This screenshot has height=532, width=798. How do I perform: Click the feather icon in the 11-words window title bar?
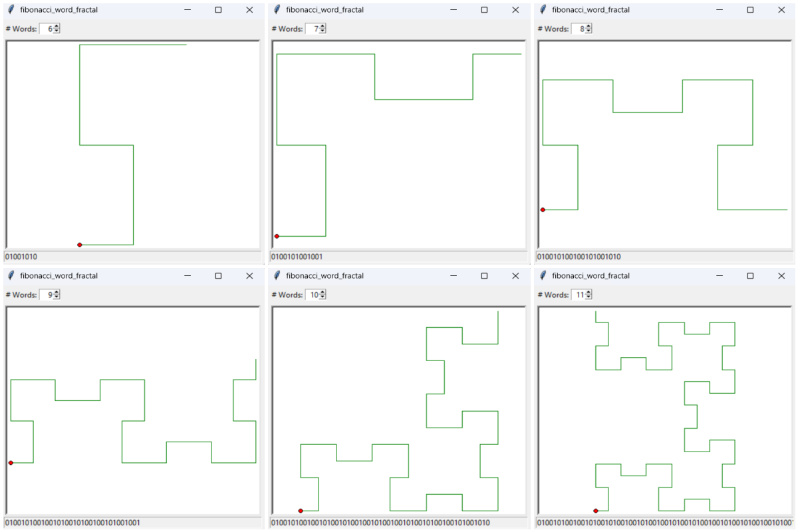click(543, 276)
